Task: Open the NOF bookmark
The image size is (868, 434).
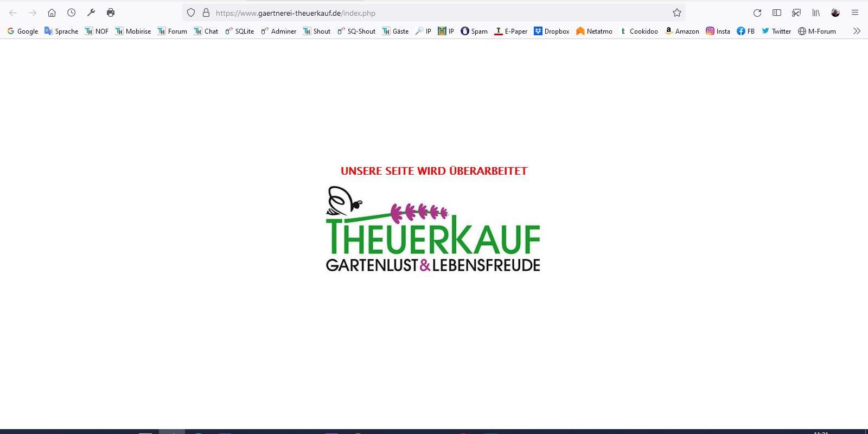Action: pyautogui.click(x=97, y=31)
